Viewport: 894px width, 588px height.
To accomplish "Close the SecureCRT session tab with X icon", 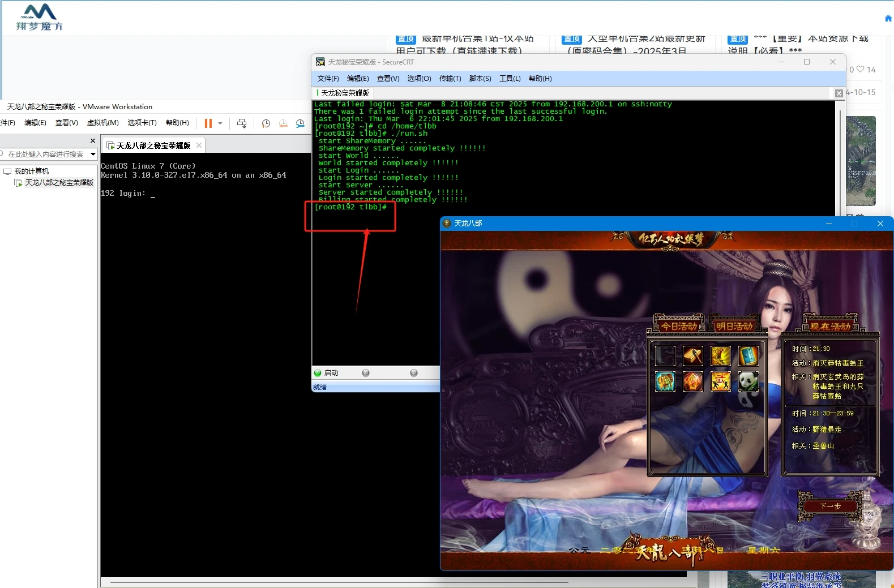I will pyautogui.click(x=839, y=93).
